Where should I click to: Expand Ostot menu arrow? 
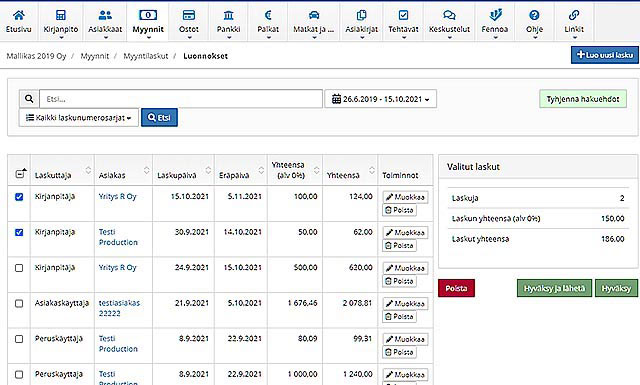point(189,37)
